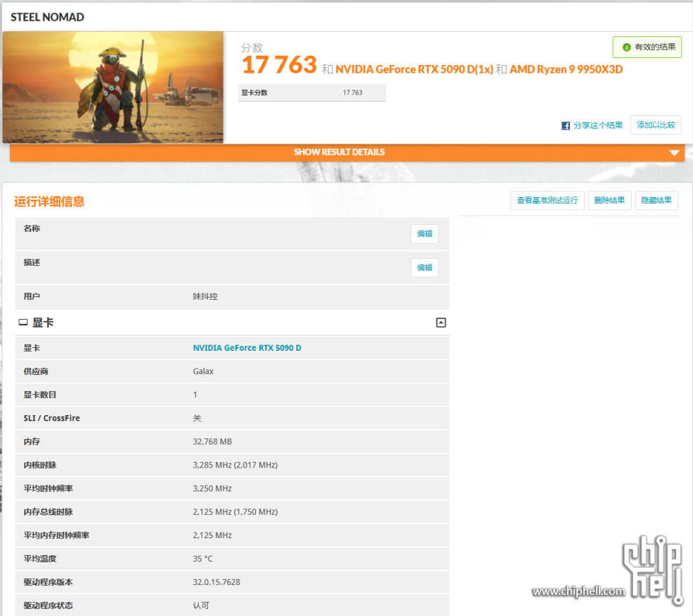Viewport: 693px width, 616px height.
Task: Click the Steel Nomad benchmark thumbnail image
Action: [x=112, y=87]
